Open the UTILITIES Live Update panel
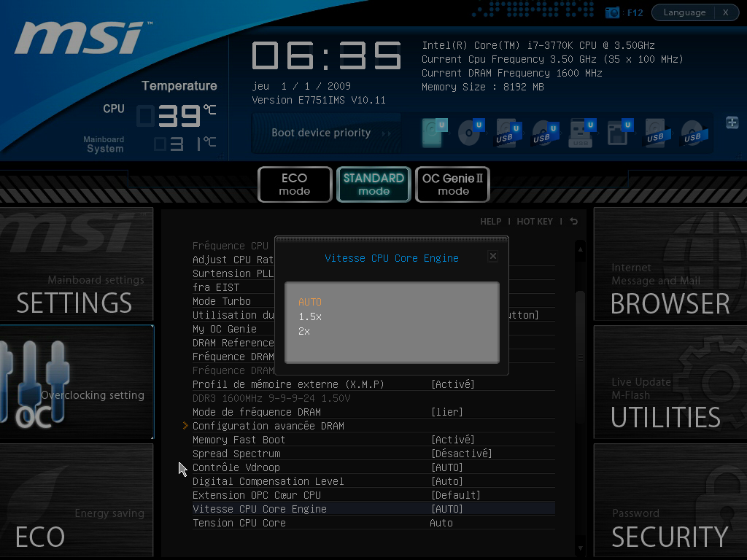747x560 pixels. [670, 382]
